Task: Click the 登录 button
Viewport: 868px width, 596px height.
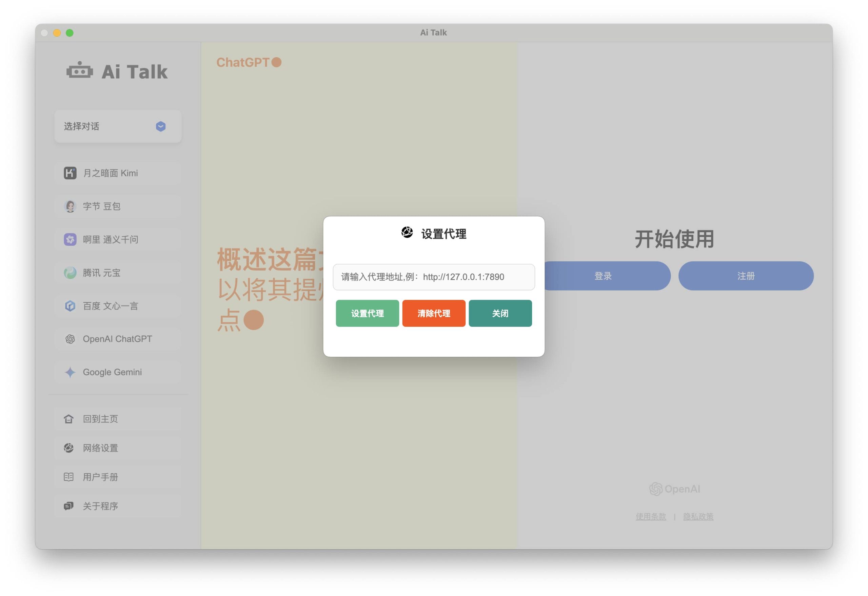Action: 607,276
